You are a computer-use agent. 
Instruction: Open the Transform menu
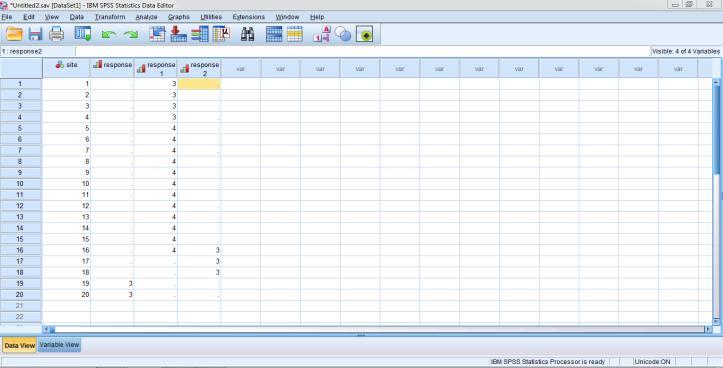(110, 17)
